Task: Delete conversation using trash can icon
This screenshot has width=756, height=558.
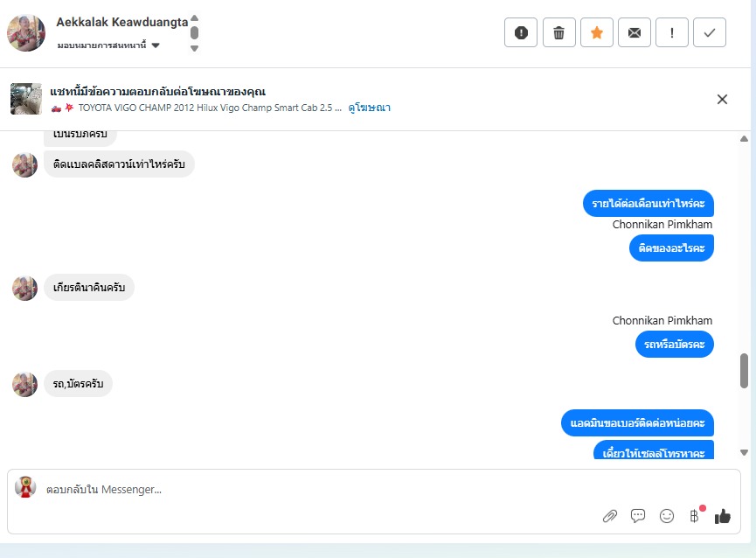Action: tap(558, 32)
